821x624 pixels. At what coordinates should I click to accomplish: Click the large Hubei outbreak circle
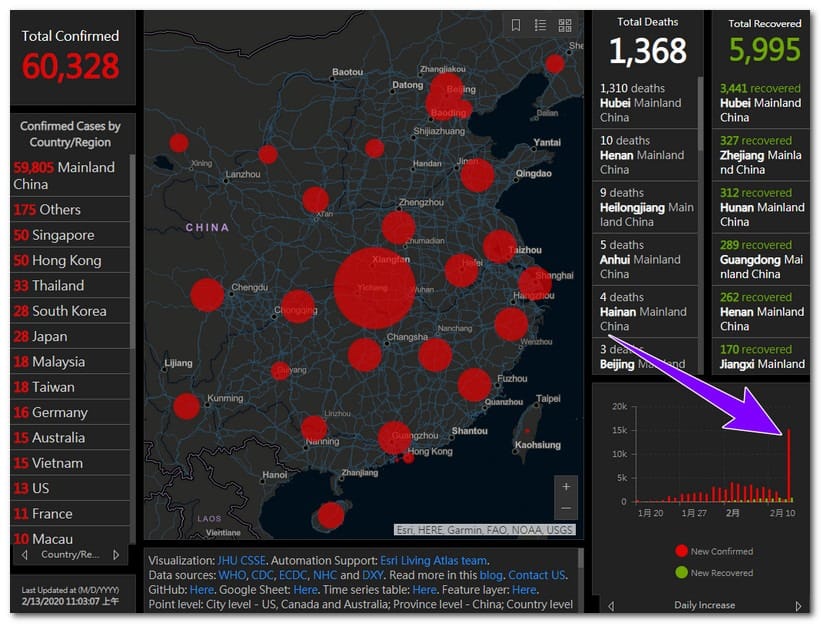[374, 288]
